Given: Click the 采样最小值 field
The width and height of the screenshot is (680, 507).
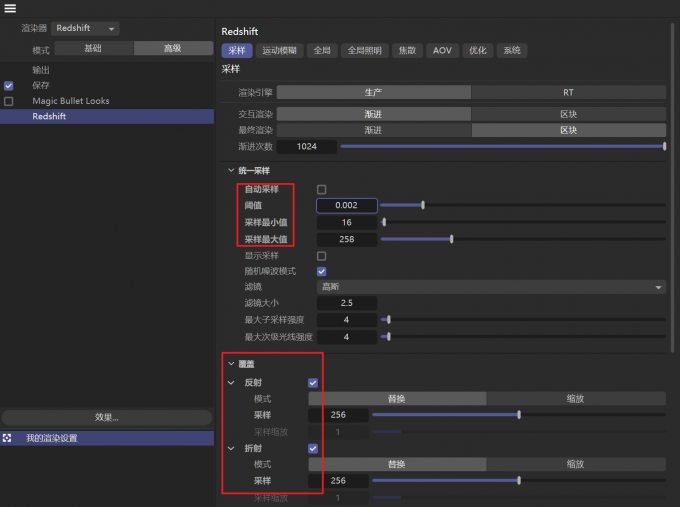Looking at the screenshot, I should point(347,222).
